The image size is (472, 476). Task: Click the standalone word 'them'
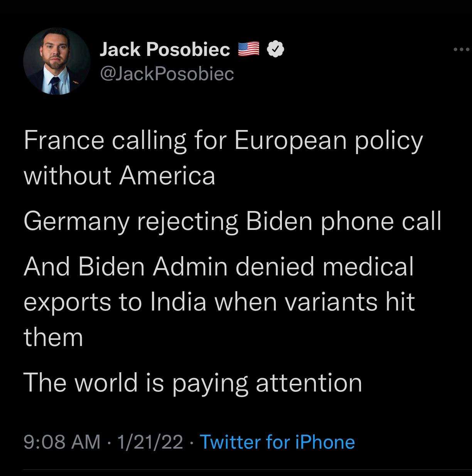point(53,337)
